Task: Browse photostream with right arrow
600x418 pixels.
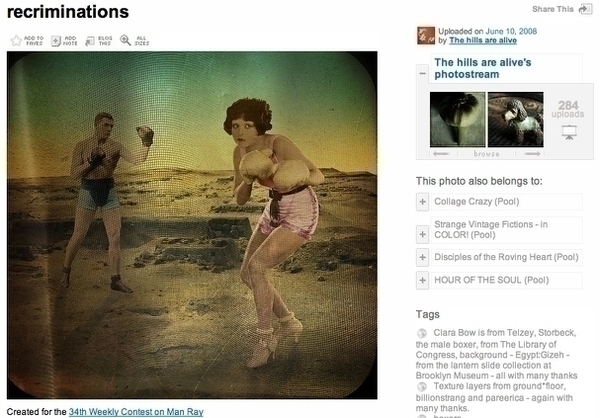Action: [532, 154]
